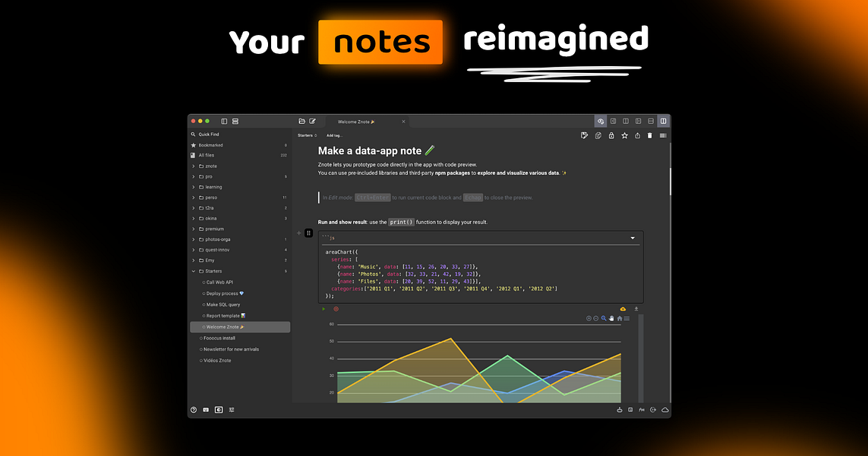Expand the okina folder

click(194, 219)
